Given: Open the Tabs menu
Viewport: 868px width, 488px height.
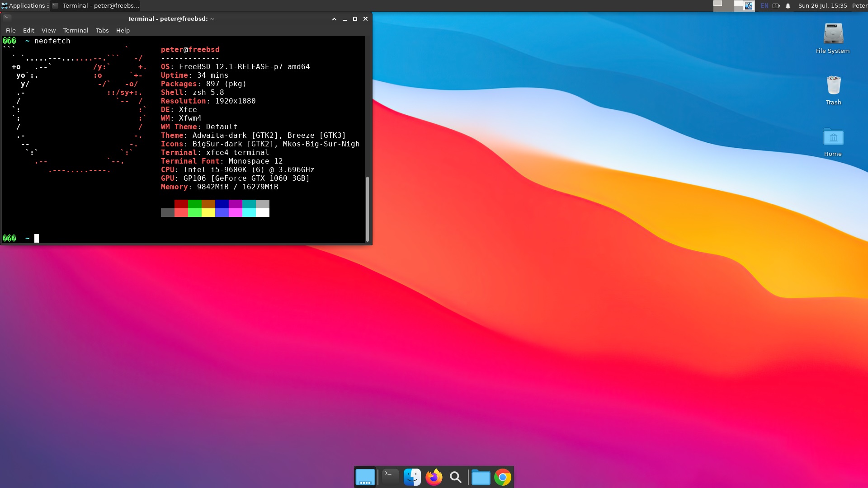Looking at the screenshot, I should tap(102, 30).
